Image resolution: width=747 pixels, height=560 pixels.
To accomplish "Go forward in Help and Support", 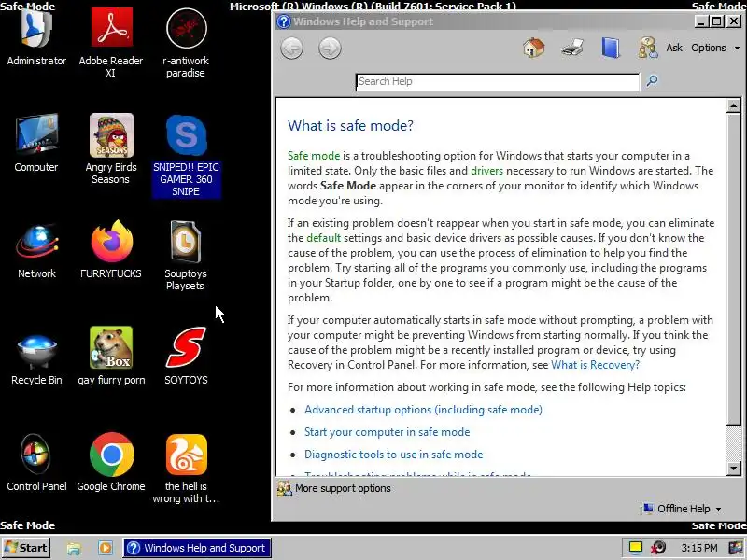I will click(x=330, y=49).
